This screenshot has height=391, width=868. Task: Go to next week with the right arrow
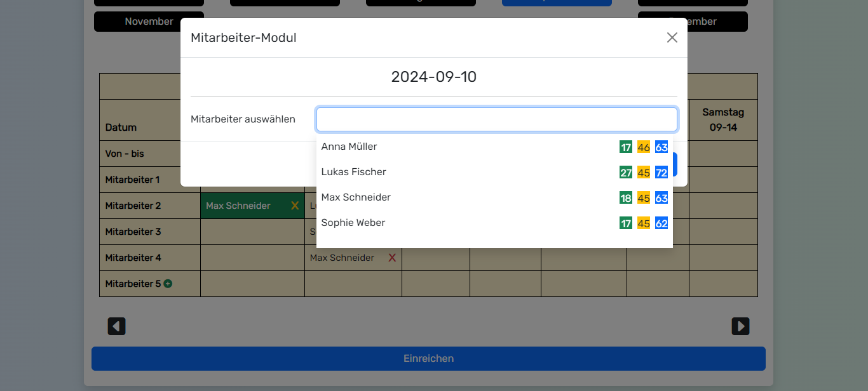tap(740, 326)
